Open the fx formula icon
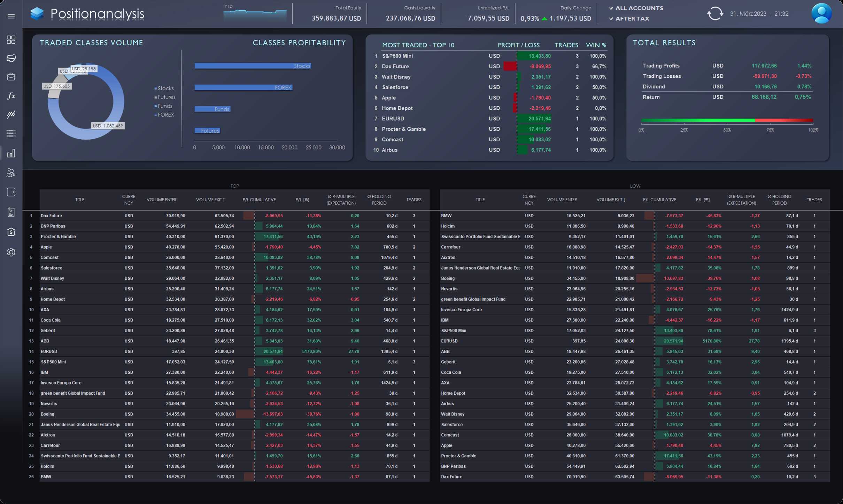 (11, 96)
